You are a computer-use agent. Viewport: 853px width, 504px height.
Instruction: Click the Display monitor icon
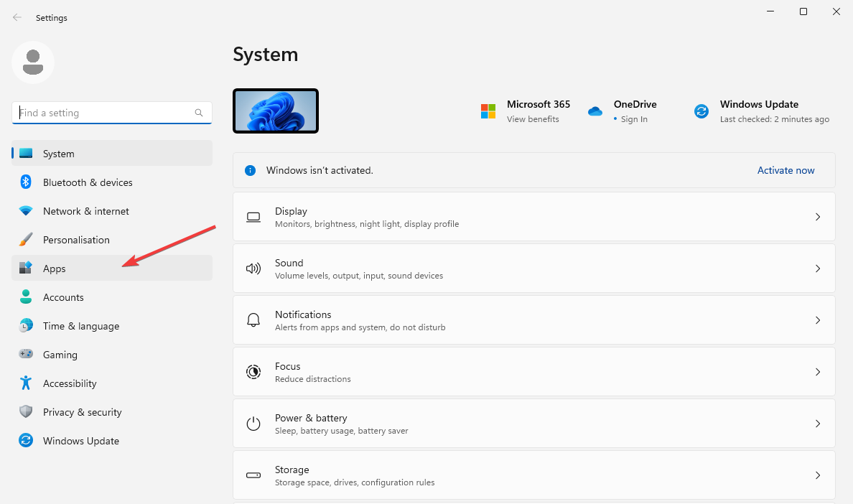click(x=253, y=217)
